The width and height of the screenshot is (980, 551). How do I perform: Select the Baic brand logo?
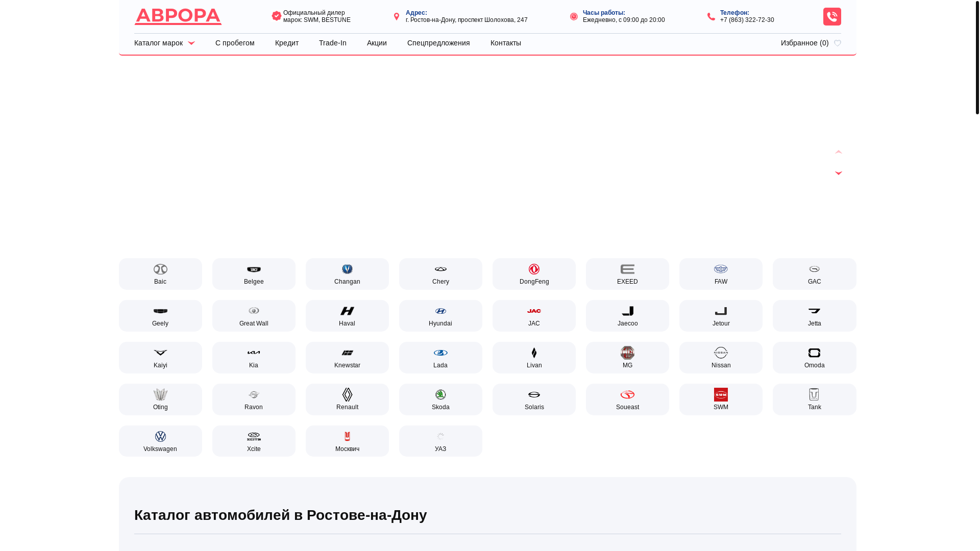tap(160, 269)
